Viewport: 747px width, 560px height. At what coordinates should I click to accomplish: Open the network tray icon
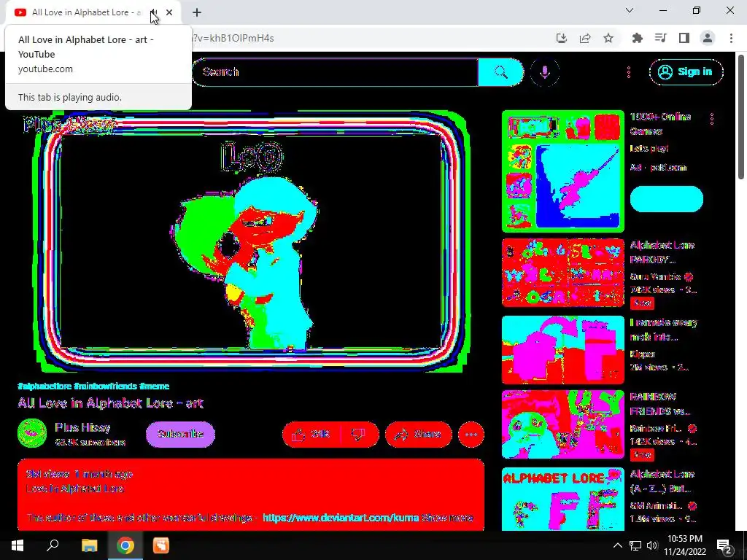635,545
